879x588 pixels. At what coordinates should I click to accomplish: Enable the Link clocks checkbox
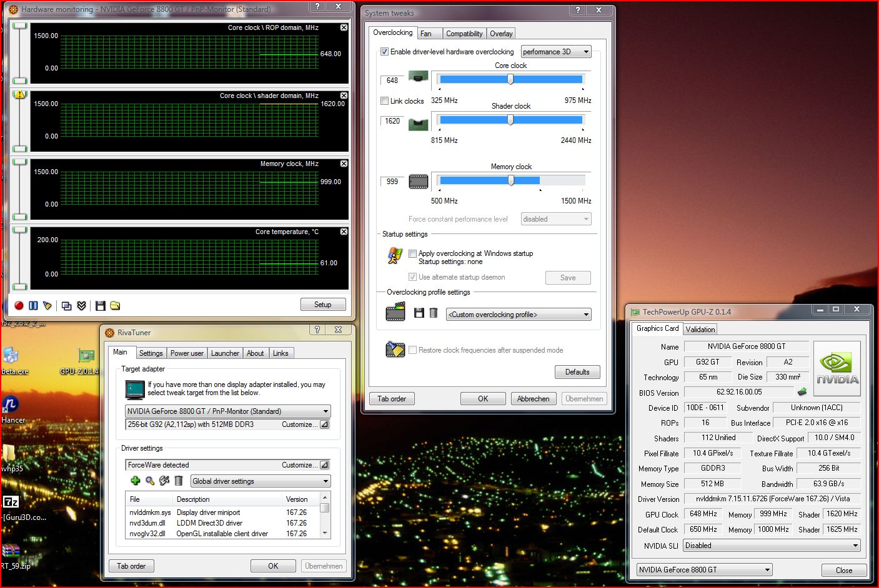click(x=384, y=100)
